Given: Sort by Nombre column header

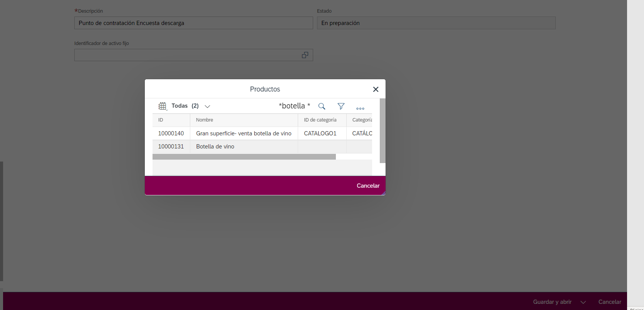Looking at the screenshot, I should coord(244,120).
